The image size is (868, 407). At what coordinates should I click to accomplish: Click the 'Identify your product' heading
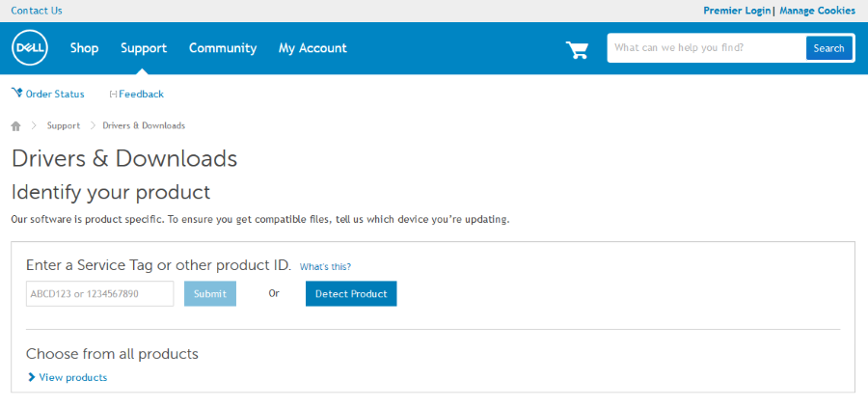click(x=111, y=193)
